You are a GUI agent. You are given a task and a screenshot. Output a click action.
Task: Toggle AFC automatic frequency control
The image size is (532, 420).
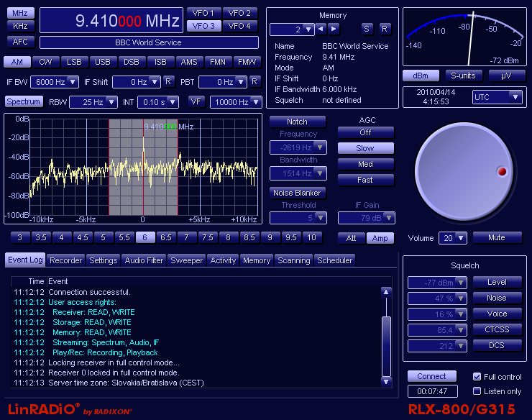[x=20, y=42]
